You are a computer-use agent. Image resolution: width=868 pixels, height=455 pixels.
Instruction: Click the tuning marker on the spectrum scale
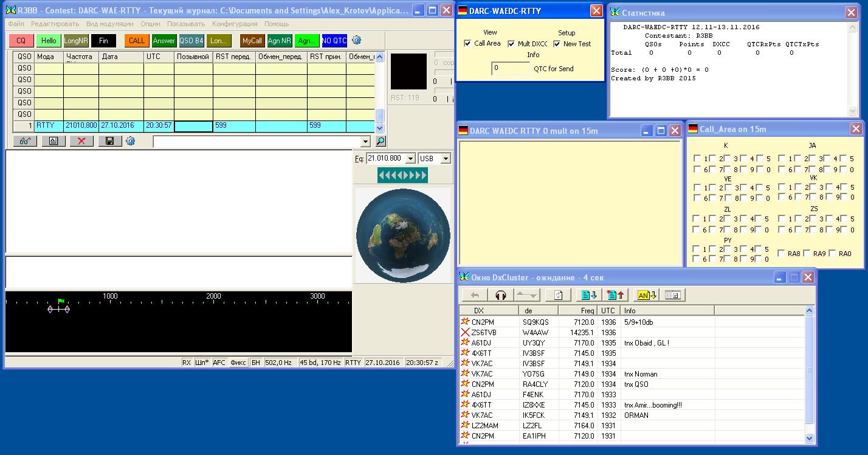click(59, 309)
